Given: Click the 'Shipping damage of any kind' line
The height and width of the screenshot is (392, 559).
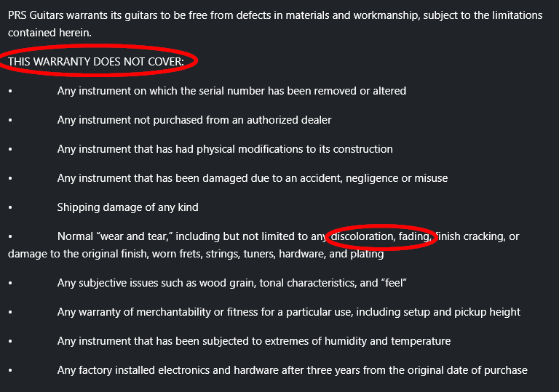Looking at the screenshot, I should (127, 207).
